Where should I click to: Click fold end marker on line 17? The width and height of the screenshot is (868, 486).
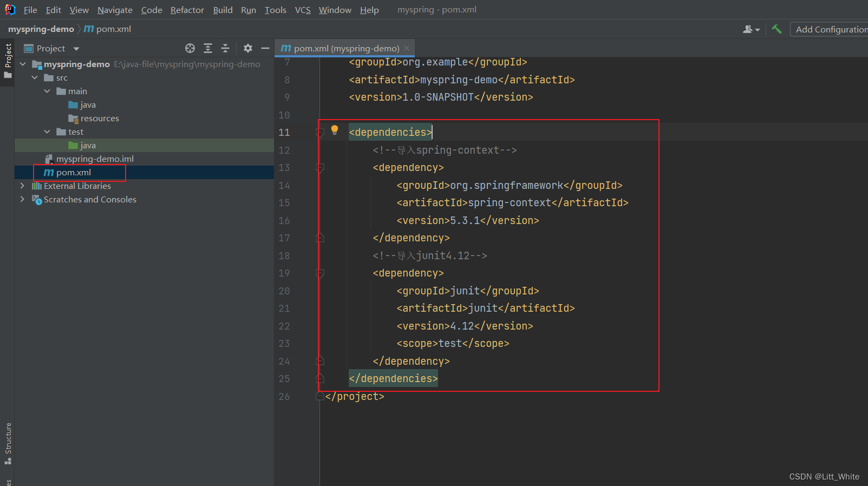point(320,238)
